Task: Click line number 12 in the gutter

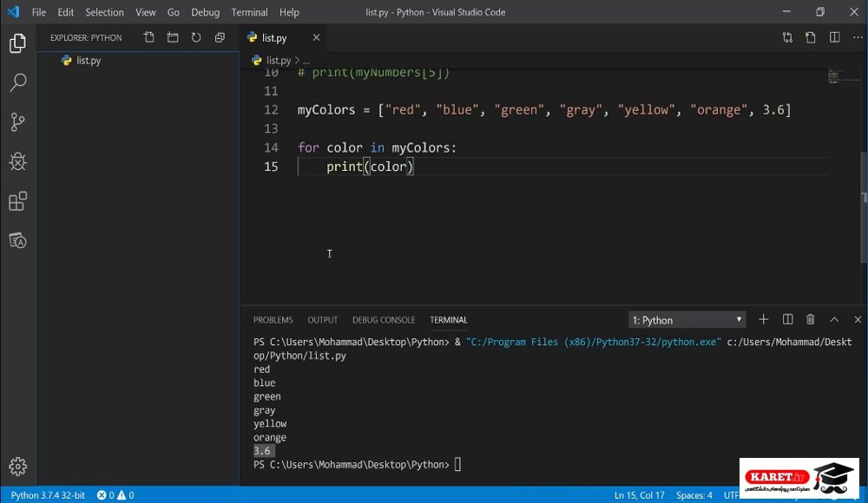Action: click(x=271, y=109)
